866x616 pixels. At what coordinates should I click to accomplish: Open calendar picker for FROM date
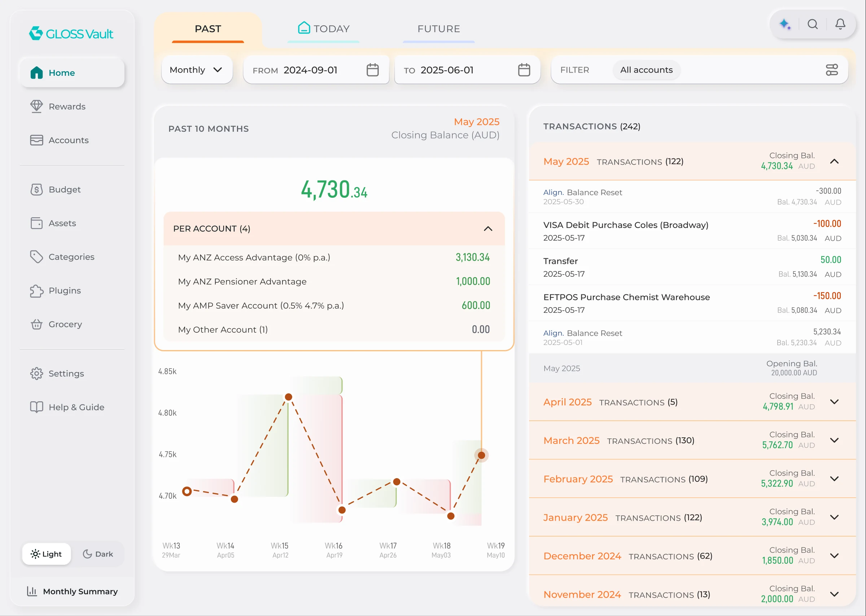click(x=372, y=70)
